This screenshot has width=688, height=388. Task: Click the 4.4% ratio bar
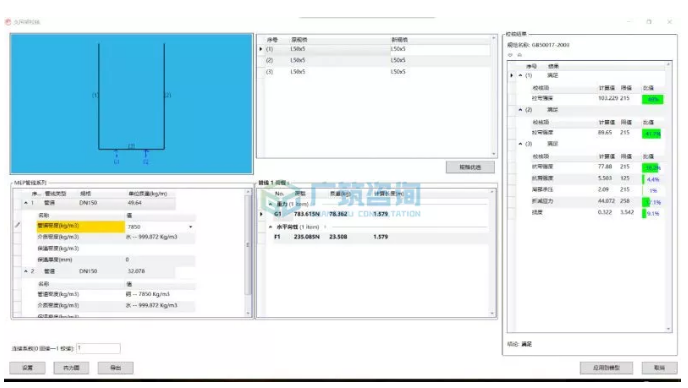tap(651, 180)
